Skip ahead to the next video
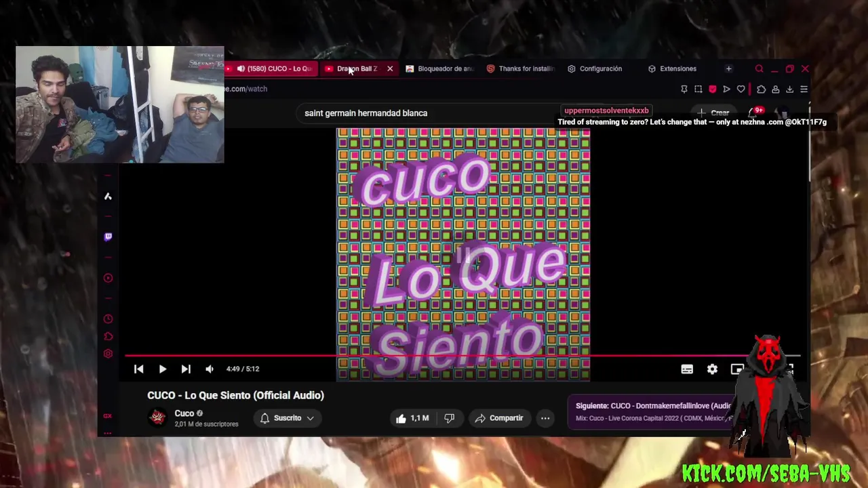This screenshot has width=868, height=488. click(186, 369)
